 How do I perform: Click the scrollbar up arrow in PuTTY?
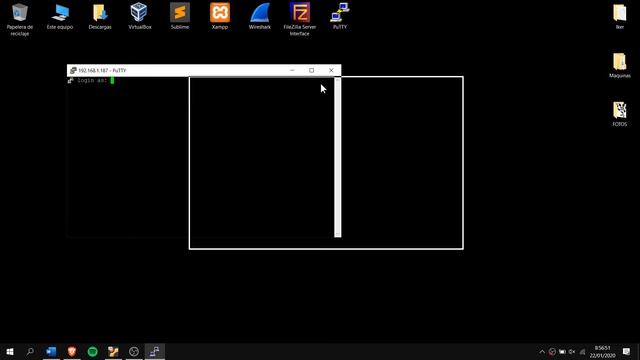pyautogui.click(x=338, y=80)
